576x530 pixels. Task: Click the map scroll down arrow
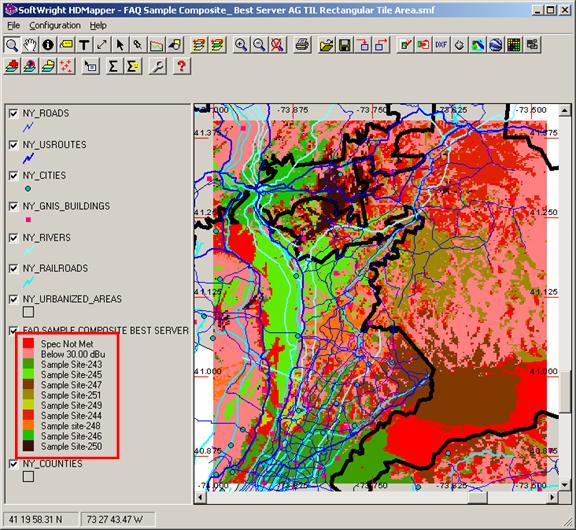coord(565,486)
